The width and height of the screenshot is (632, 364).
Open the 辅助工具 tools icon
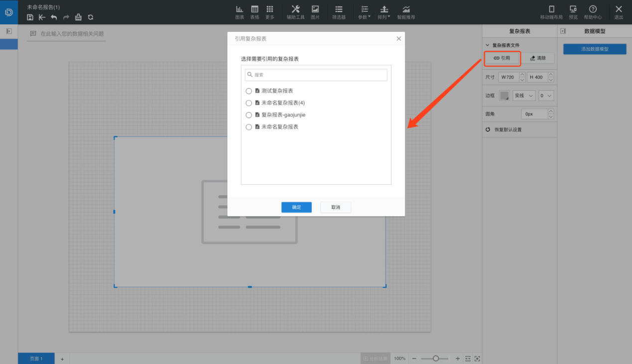(x=295, y=12)
